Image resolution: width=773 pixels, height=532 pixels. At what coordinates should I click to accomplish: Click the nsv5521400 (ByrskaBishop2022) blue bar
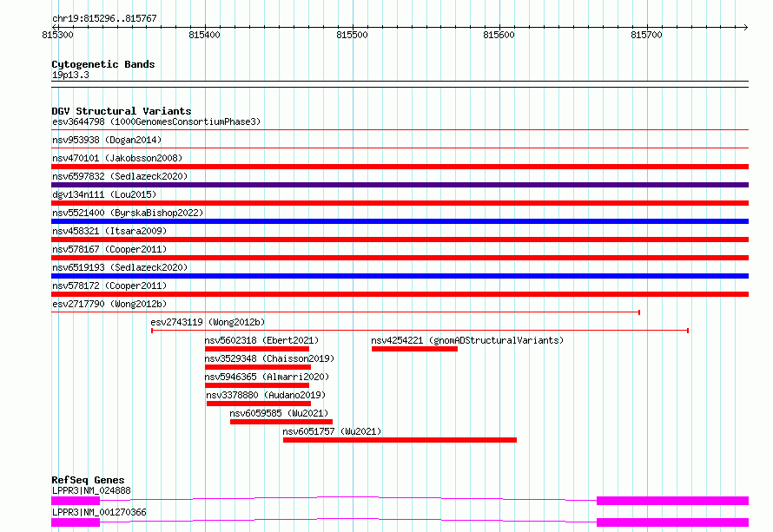tap(400, 221)
